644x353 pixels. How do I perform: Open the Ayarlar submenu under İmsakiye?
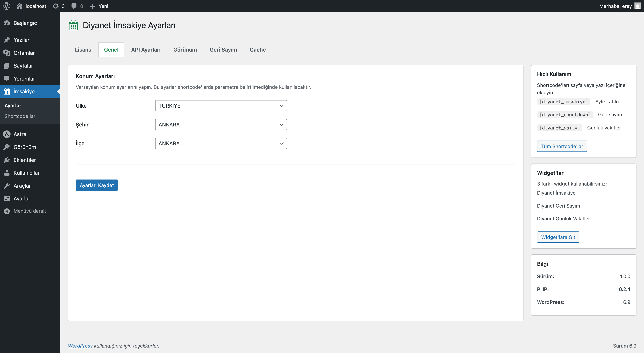tap(13, 105)
